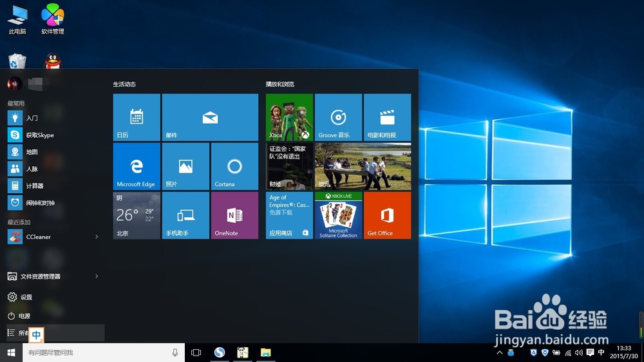Expand CCleaner jump list arrow
Image resolution: width=644 pixels, height=362 pixels.
[97, 236]
